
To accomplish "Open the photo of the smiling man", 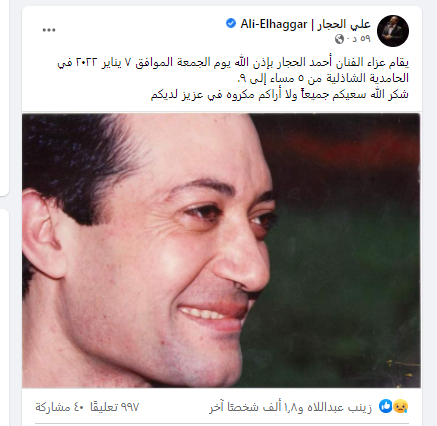I will click(221, 250).
